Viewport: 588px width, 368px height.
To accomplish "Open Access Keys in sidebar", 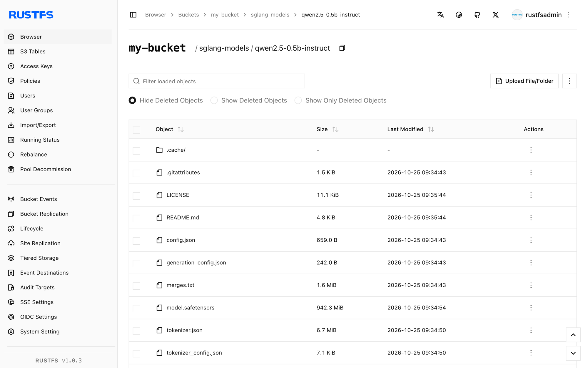I will (x=58, y=66).
